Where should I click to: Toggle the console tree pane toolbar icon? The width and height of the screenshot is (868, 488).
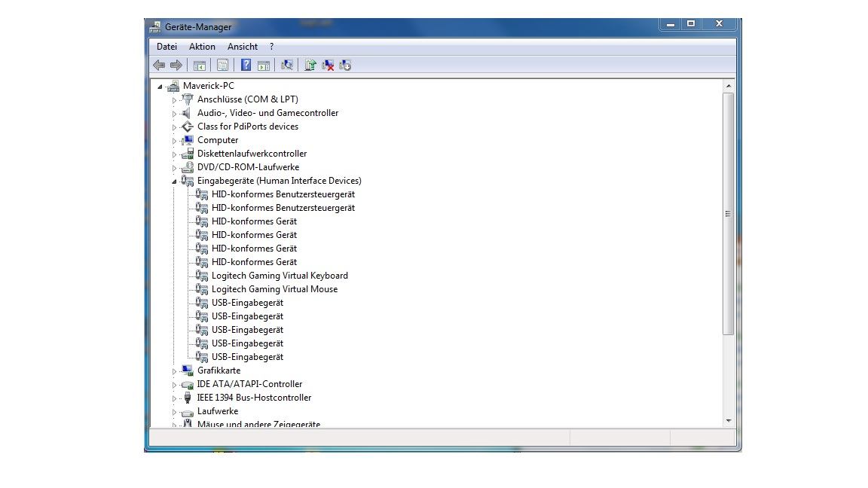pyautogui.click(x=199, y=66)
